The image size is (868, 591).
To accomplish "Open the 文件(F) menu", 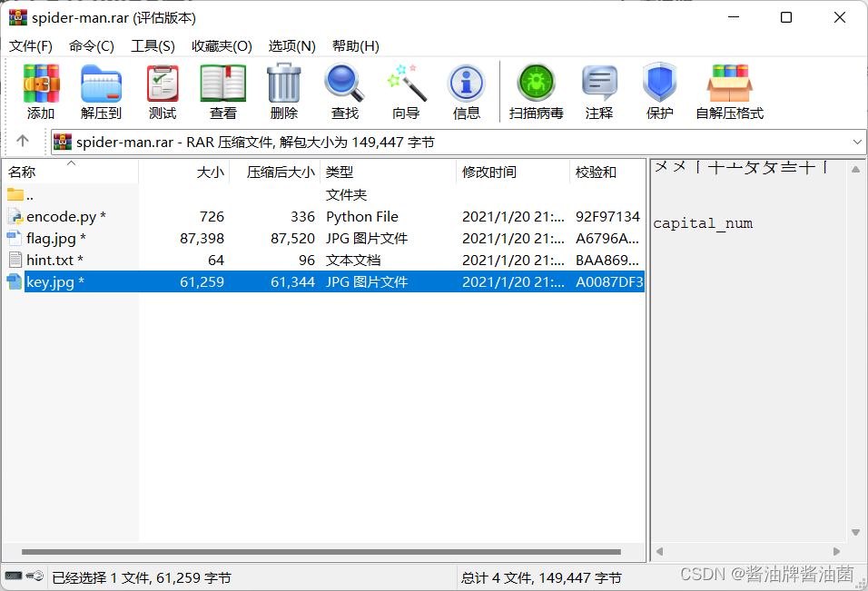I will 31,45.
